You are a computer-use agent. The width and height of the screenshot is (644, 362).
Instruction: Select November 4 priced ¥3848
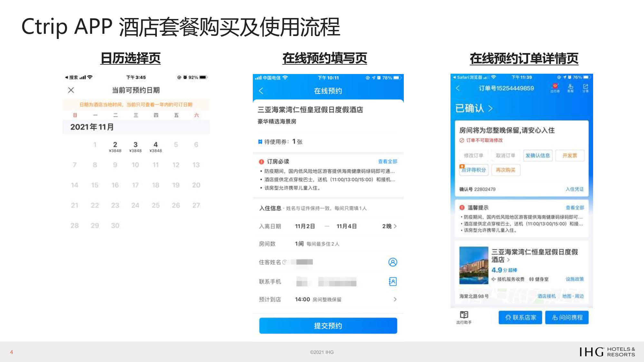[x=156, y=147]
